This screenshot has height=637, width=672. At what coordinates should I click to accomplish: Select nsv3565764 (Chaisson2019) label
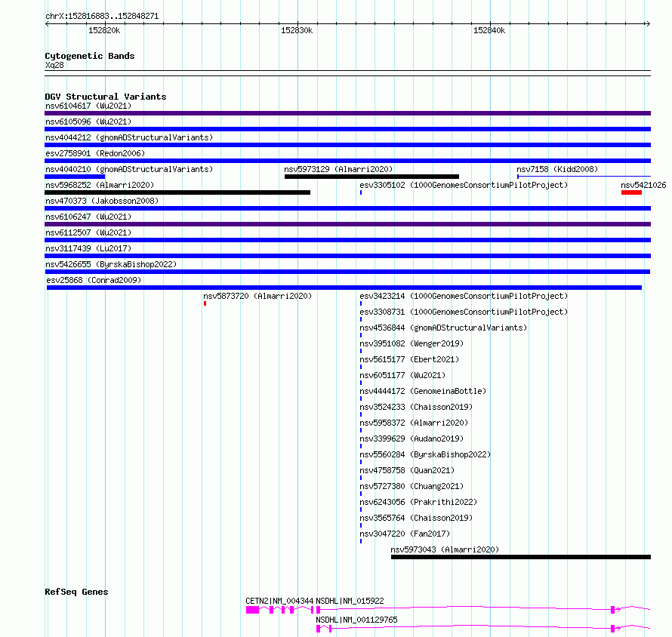click(416, 518)
